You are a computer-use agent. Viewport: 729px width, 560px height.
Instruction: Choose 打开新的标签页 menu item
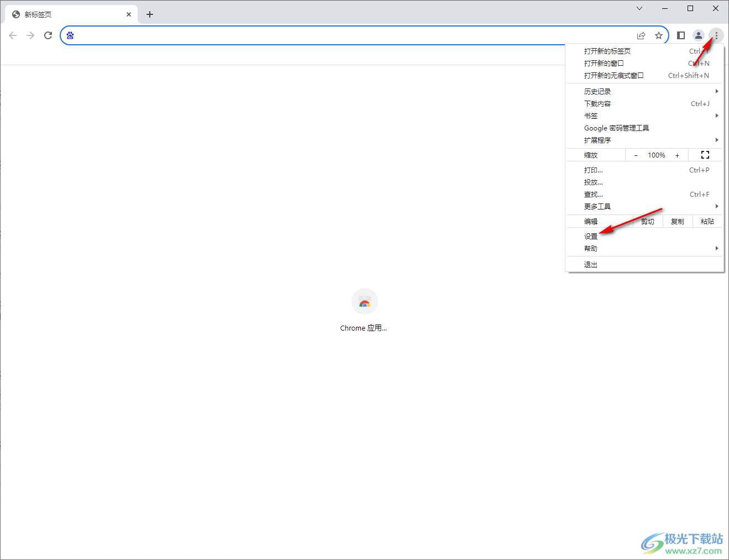click(x=644, y=51)
